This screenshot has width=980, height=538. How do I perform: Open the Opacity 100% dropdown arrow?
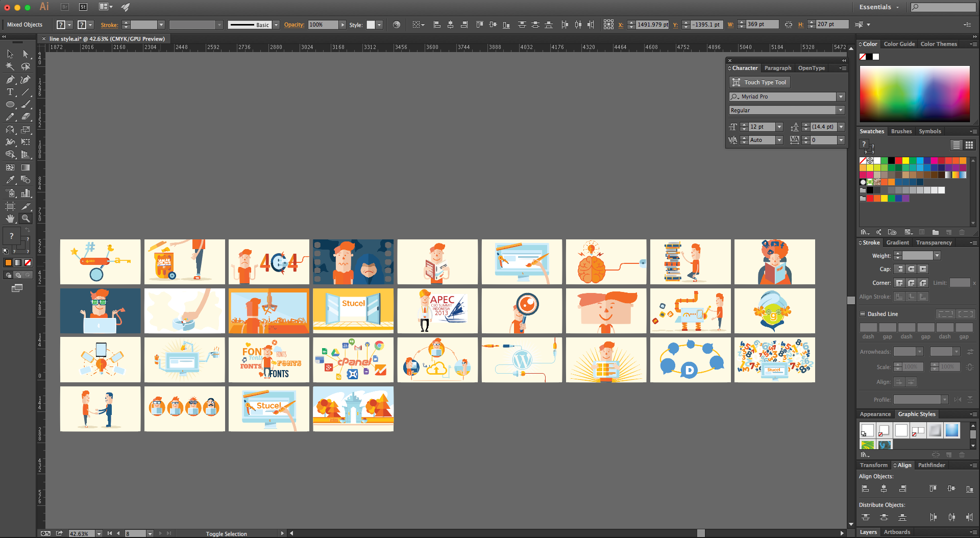point(342,25)
